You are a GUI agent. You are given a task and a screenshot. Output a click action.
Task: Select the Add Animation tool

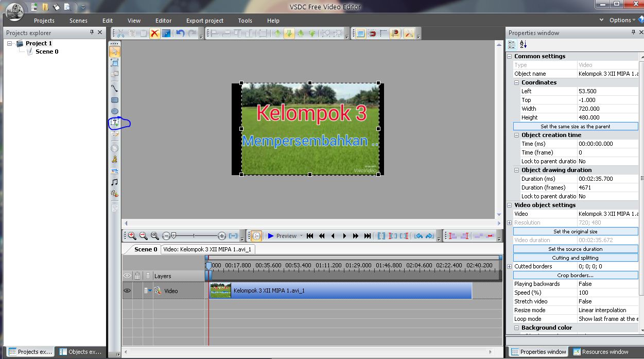(115, 159)
